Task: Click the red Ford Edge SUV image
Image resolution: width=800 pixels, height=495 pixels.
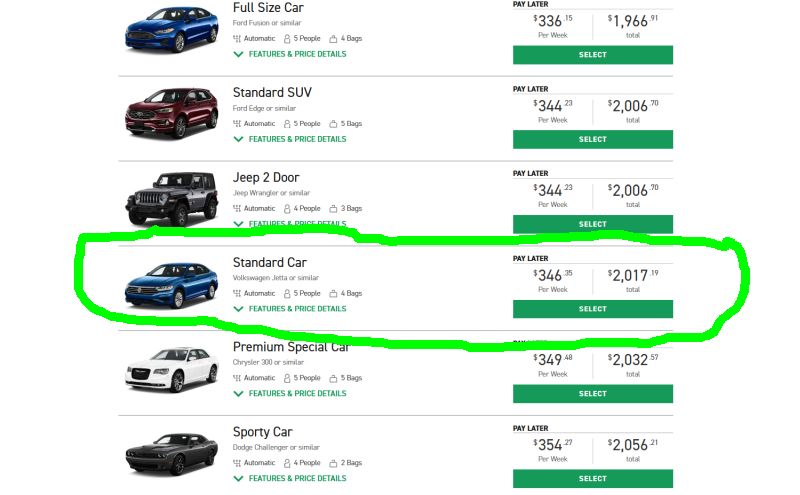Action: pyautogui.click(x=171, y=116)
